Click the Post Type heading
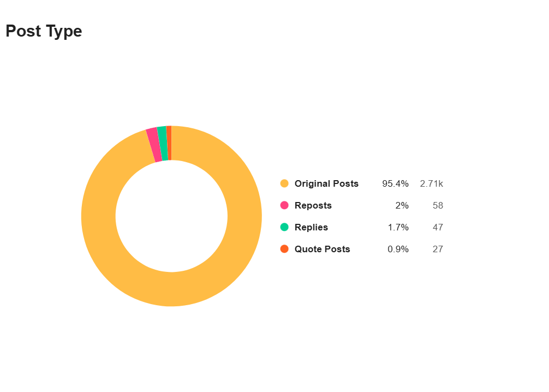549x392 pixels. point(44,32)
